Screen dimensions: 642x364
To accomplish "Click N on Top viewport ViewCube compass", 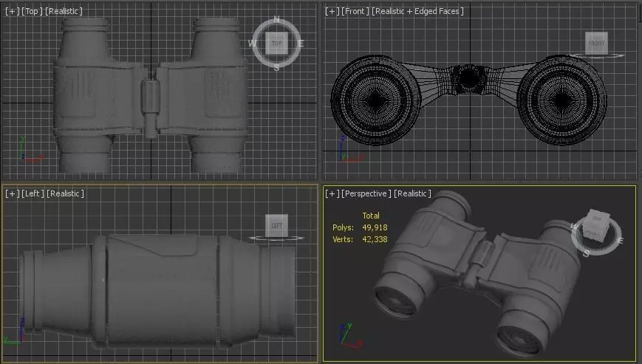I will point(277,20).
